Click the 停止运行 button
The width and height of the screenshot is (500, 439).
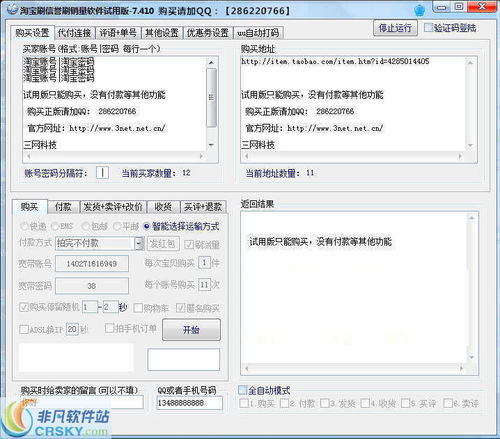tap(395, 28)
